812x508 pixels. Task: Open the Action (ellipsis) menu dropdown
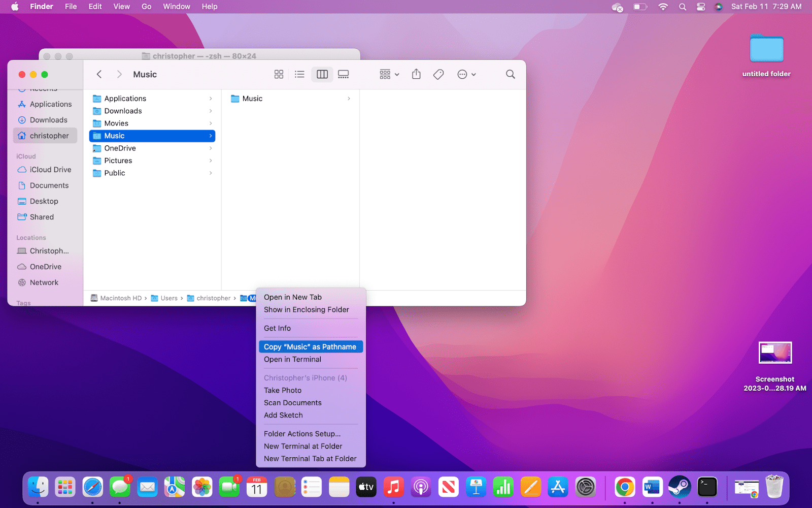tap(466, 74)
